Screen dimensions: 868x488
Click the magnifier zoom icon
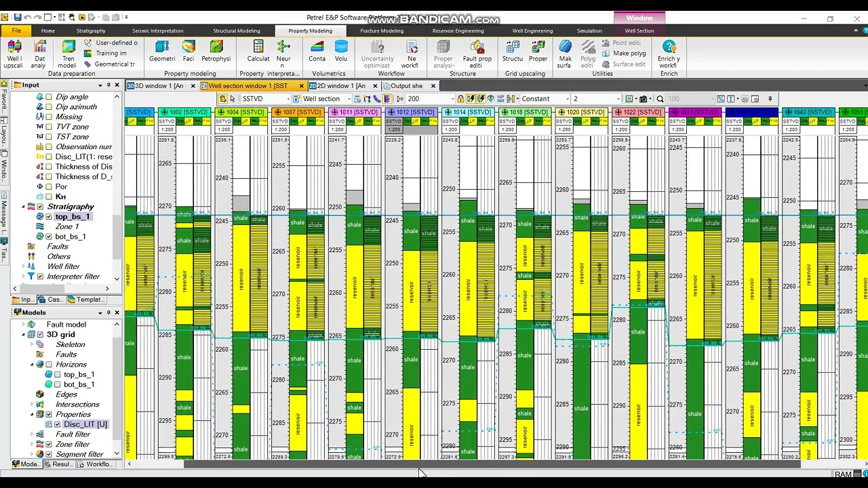click(x=660, y=99)
